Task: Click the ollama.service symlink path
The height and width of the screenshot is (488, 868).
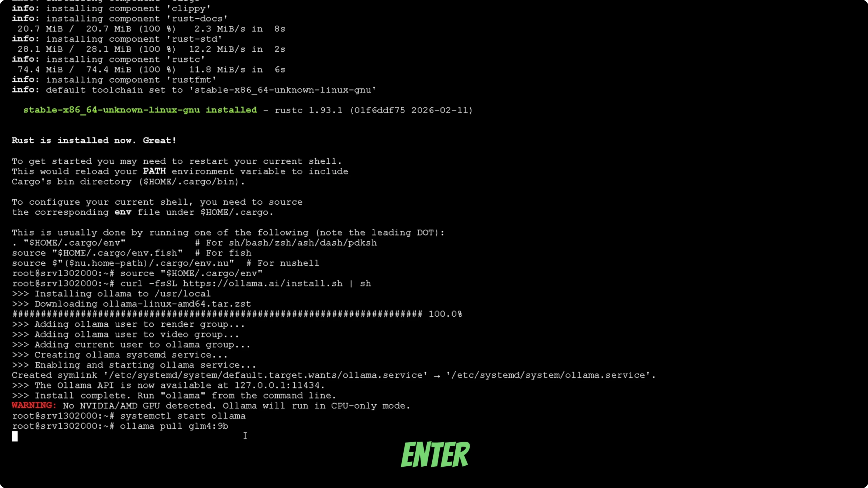Action: tap(266, 375)
